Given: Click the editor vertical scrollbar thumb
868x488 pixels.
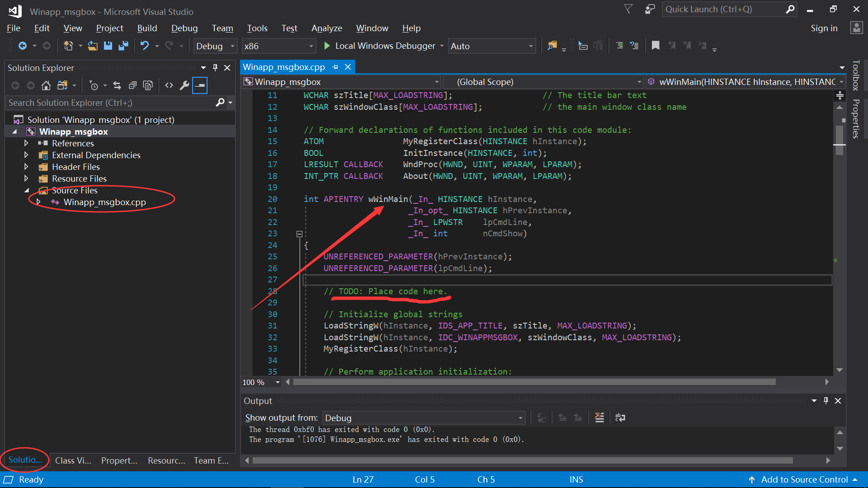Looking at the screenshot, I should (x=840, y=141).
